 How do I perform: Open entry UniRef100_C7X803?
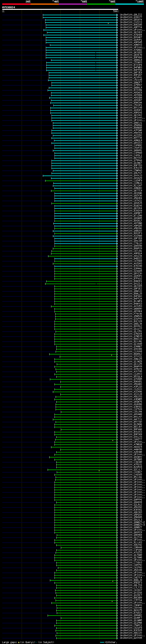pos(131,562)
